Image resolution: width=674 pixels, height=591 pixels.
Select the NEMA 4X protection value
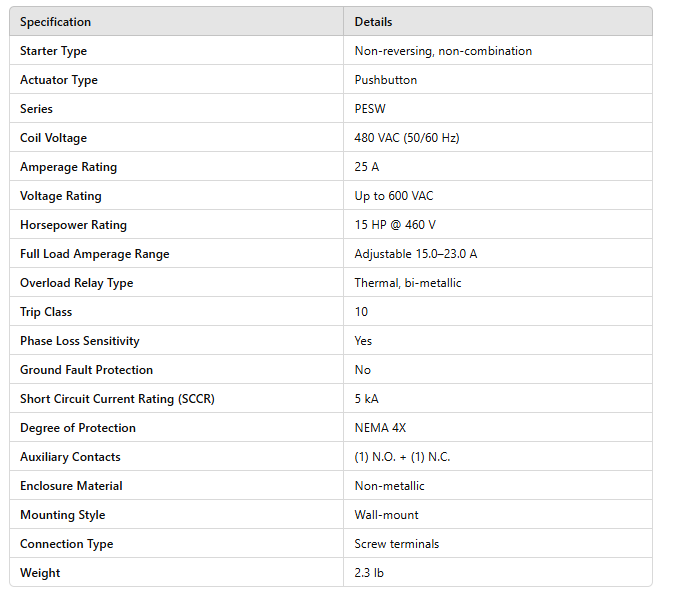pos(380,428)
